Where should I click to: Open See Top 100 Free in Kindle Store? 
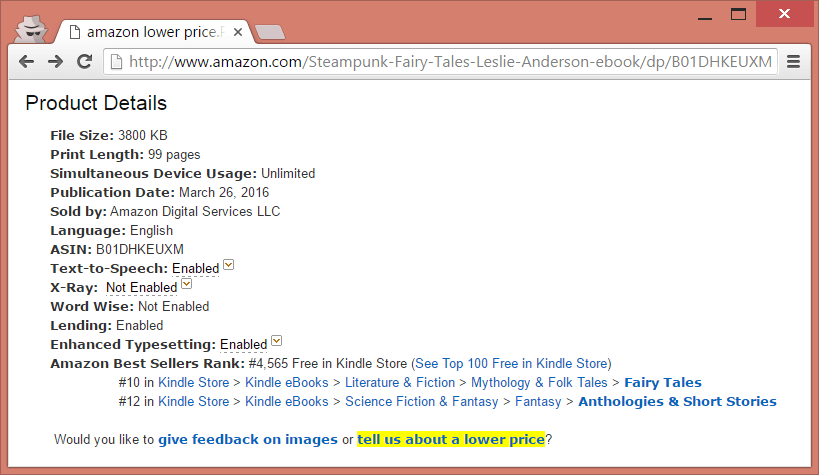coord(511,364)
